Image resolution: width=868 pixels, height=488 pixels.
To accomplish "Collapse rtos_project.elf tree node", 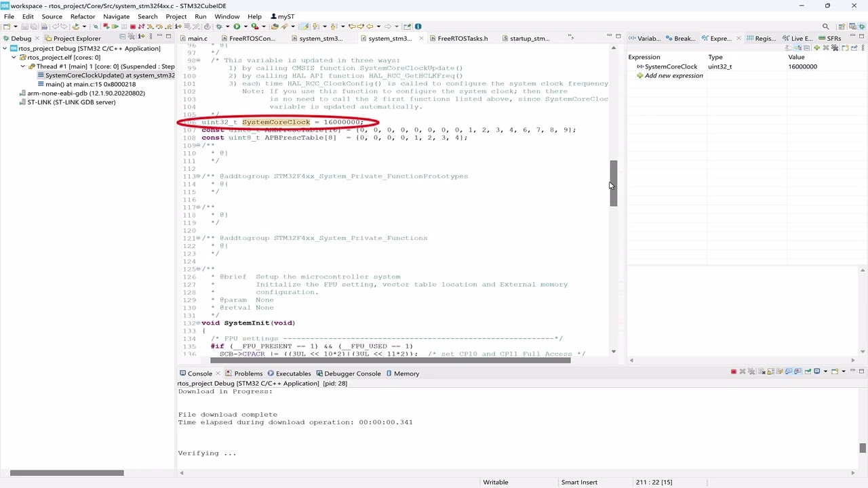I will point(14,58).
